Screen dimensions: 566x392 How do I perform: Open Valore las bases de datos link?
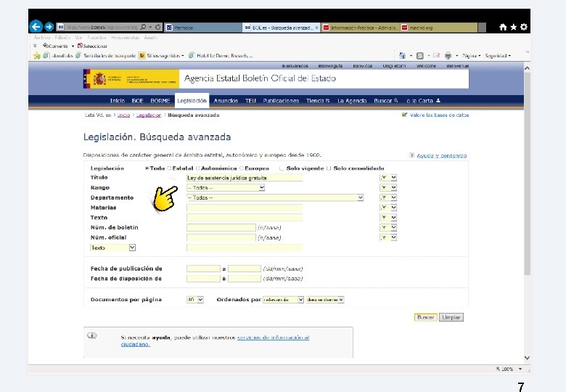click(439, 115)
